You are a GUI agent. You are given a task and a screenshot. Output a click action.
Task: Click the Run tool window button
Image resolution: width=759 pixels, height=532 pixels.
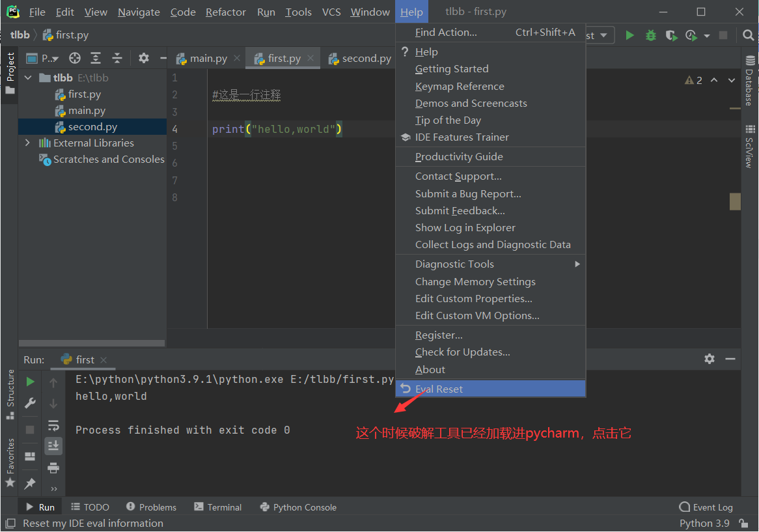40,507
